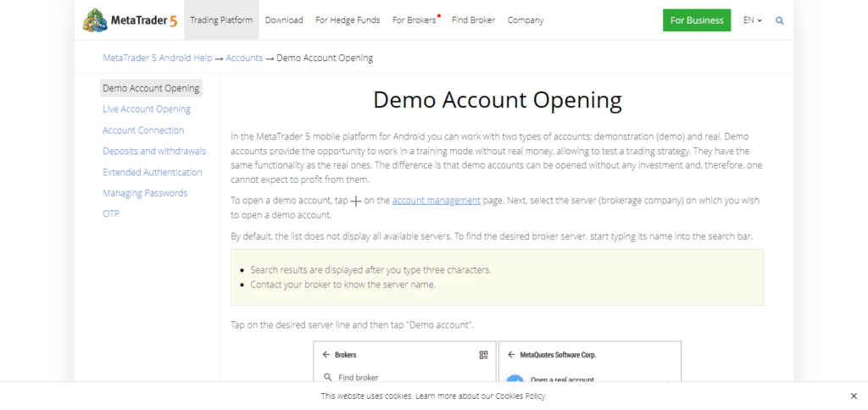Open the OTP sidebar link

pyautogui.click(x=111, y=213)
